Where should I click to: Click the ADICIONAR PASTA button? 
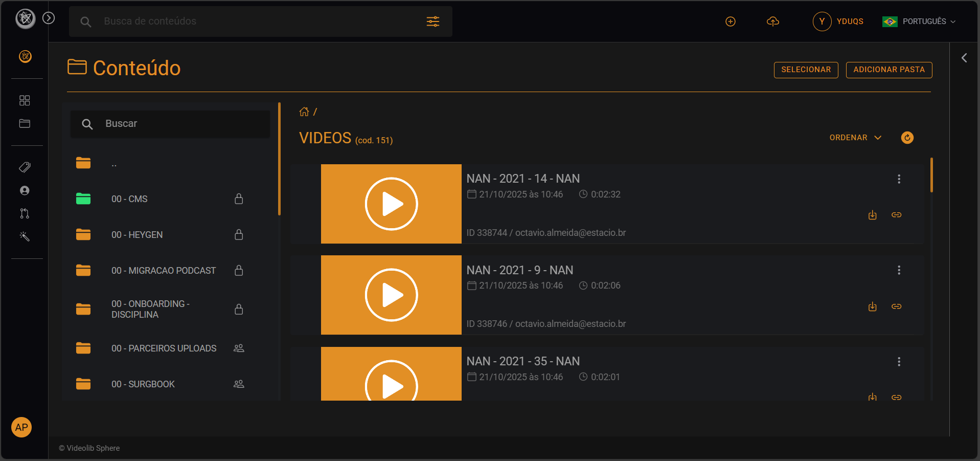tap(888, 70)
